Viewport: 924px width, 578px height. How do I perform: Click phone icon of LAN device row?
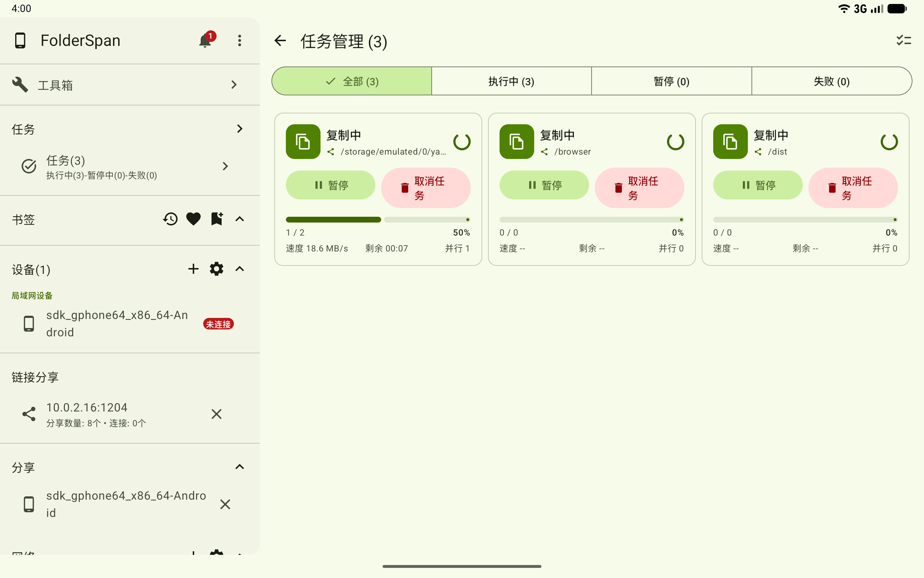(29, 324)
